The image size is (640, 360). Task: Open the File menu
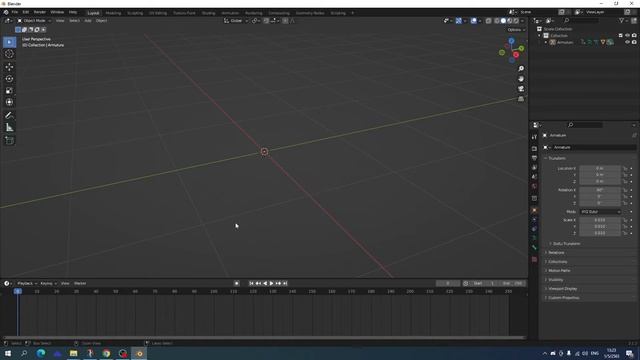[x=15, y=13]
